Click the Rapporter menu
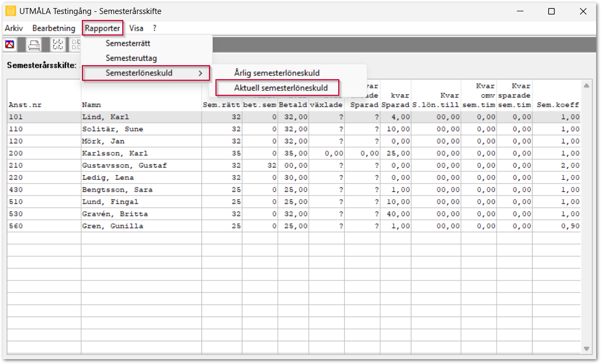The height and width of the screenshot is (364, 601). [102, 28]
